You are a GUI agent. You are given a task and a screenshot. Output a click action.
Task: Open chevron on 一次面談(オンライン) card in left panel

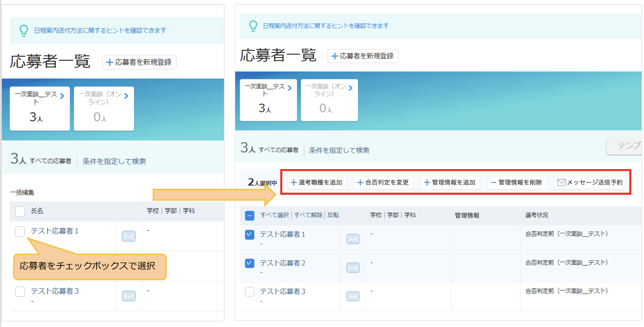(x=126, y=96)
